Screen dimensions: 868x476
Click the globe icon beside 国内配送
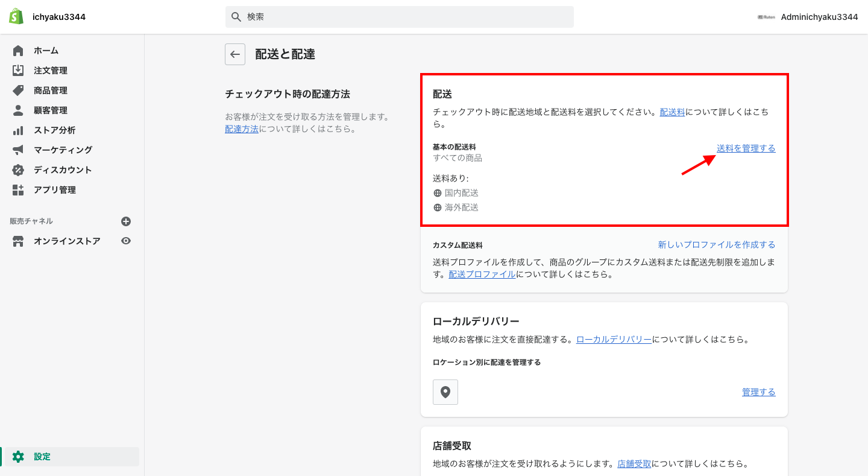(438, 193)
